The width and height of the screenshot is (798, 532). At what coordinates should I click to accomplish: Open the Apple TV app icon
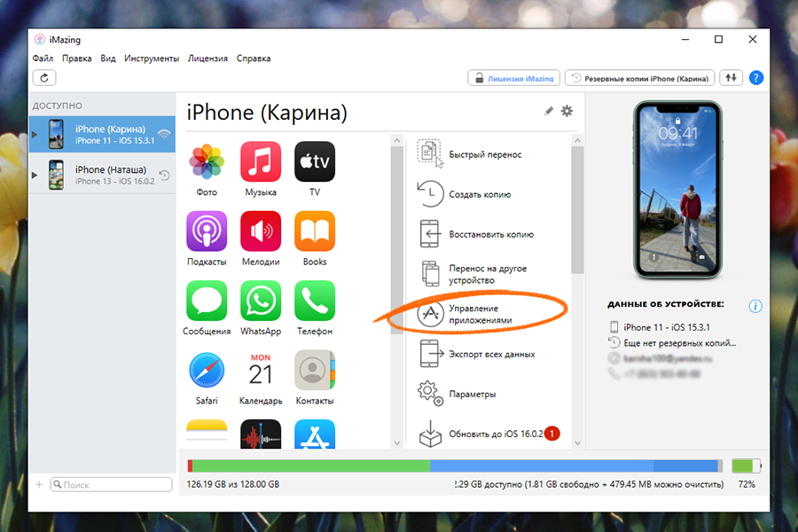coord(315,161)
